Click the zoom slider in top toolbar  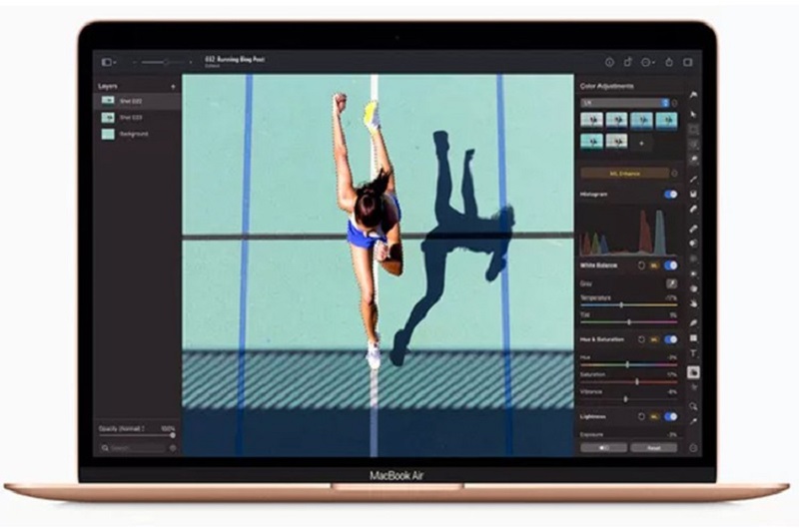click(x=163, y=62)
